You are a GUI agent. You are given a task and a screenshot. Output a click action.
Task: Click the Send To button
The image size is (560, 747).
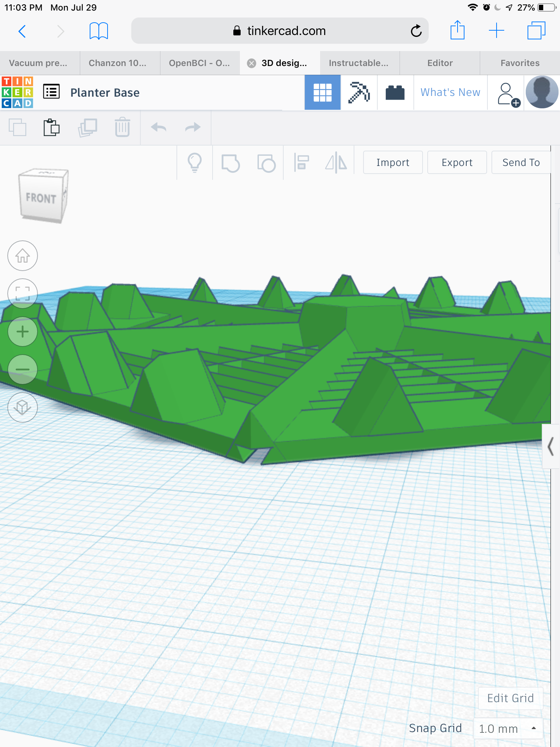point(521,162)
